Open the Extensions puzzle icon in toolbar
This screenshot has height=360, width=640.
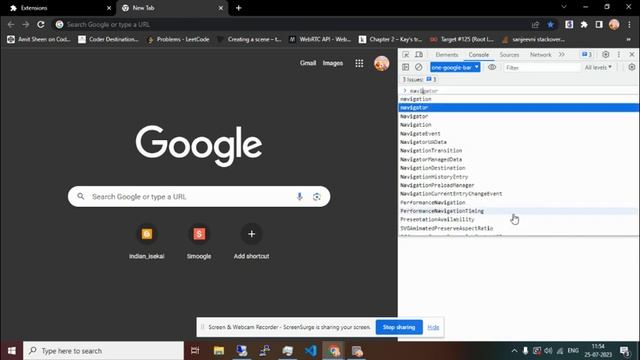coord(584,24)
